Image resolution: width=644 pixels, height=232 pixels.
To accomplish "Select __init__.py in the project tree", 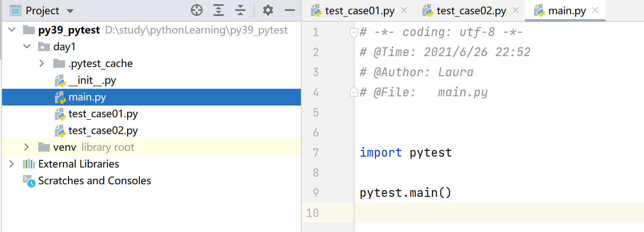I will [92, 80].
